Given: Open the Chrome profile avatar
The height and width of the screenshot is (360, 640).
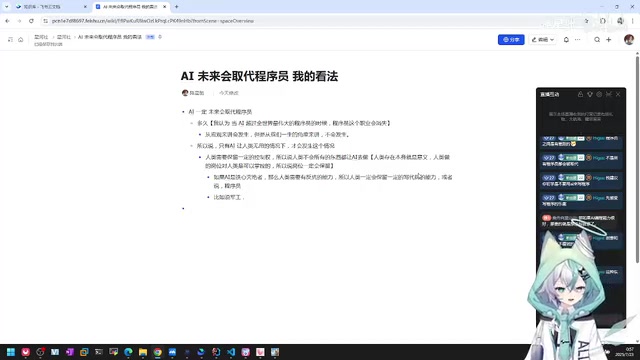Looking at the screenshot, I should pyautogui.click(x=620, y=21).
